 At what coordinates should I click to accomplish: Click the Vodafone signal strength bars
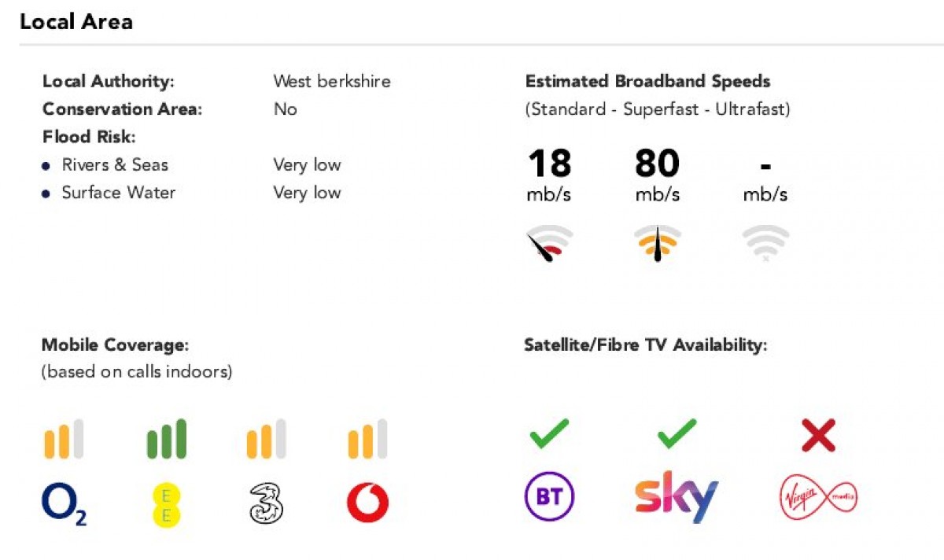367,439
